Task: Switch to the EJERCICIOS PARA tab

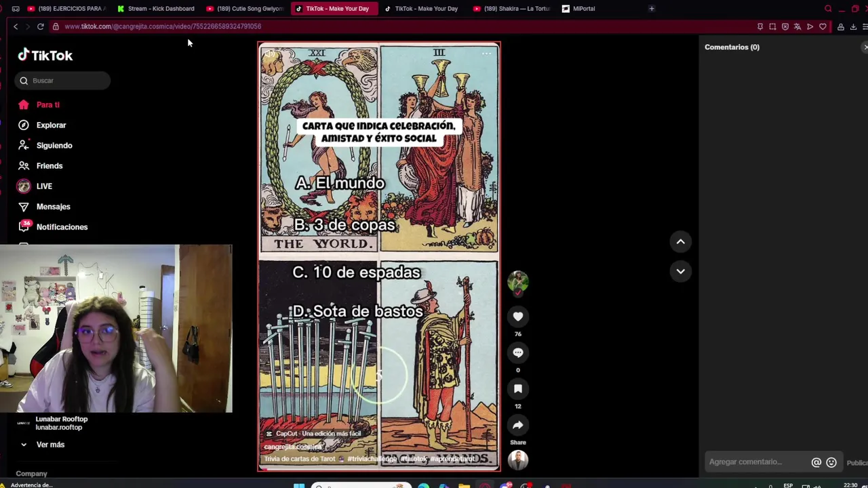Action: [66, 9]
